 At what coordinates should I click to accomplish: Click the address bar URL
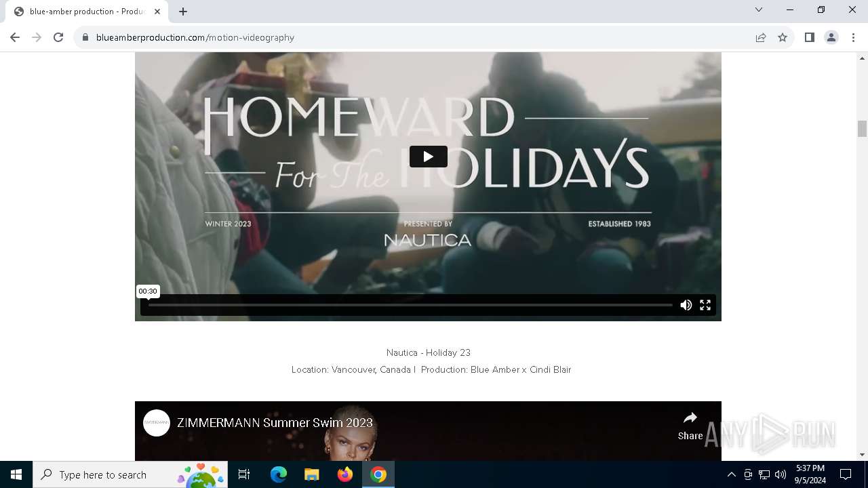(x=195, y=37)
